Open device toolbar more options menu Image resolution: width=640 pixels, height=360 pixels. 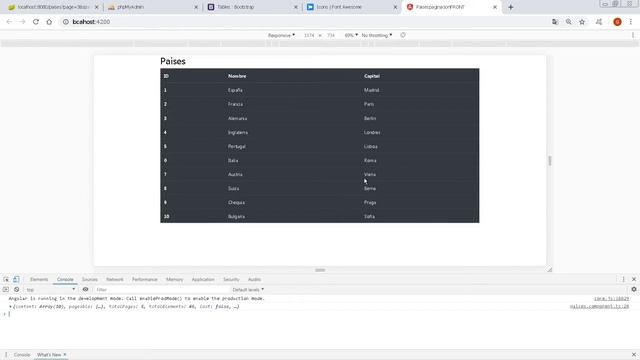point(633,35)
